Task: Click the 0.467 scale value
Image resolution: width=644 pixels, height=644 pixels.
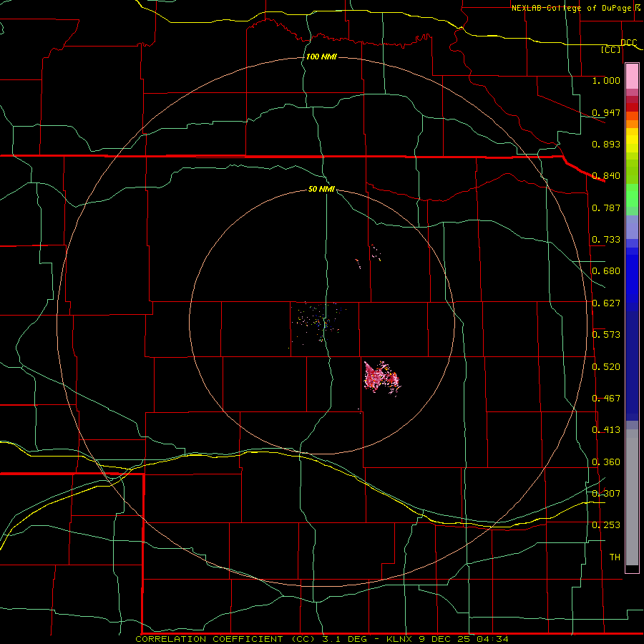Action: pyautogui.click(x=606, y=399)
